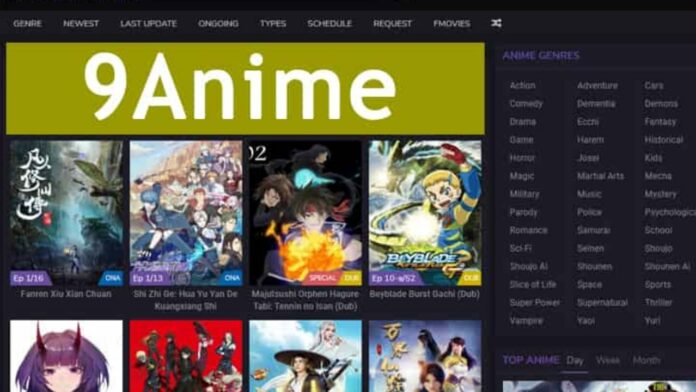Select the Historical genre

[x=664, y=140]
